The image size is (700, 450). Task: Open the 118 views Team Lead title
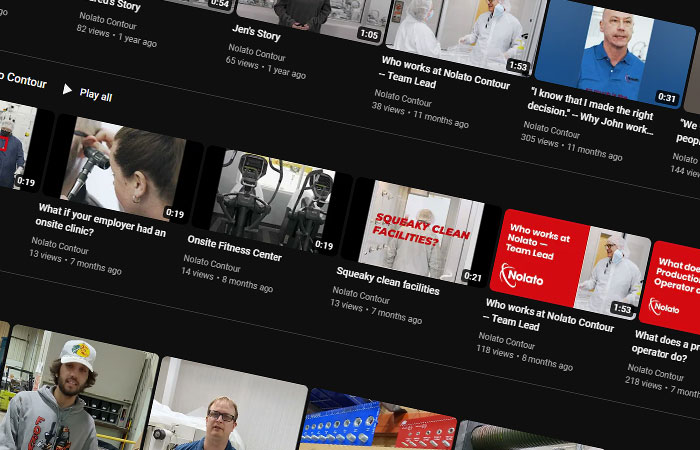click(x=549, y=315)
